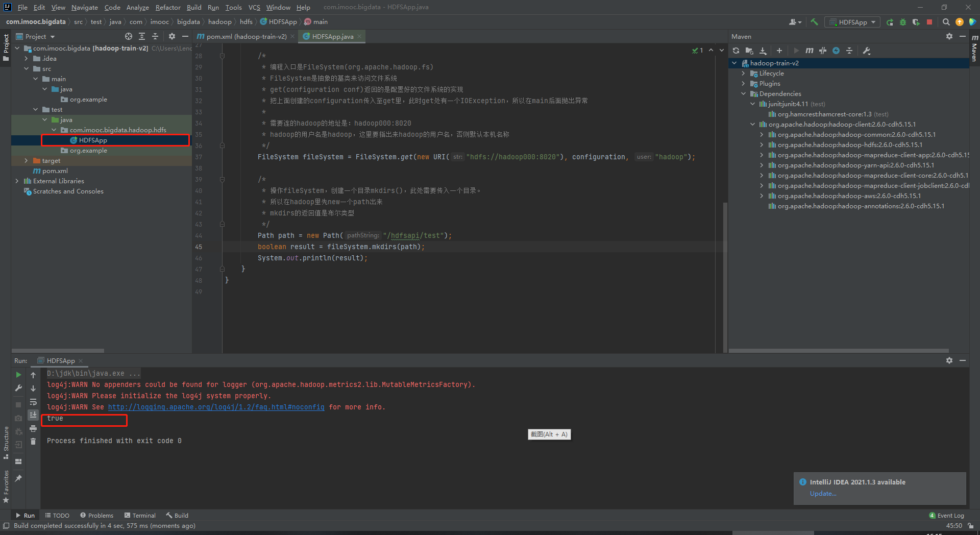Screen dimensions: 980x535
Task: Open the log4j FAQ hyperlink in console
Action: click(216, 407)
